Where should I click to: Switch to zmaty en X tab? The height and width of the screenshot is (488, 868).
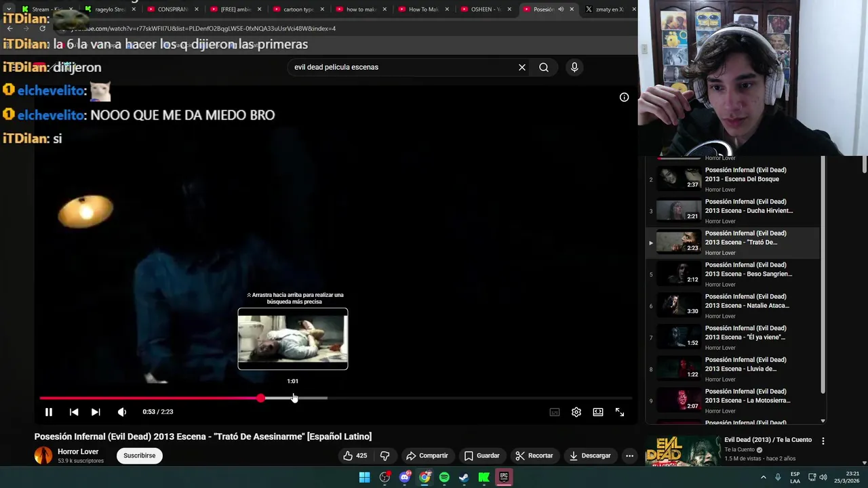(x=608, y=9)
